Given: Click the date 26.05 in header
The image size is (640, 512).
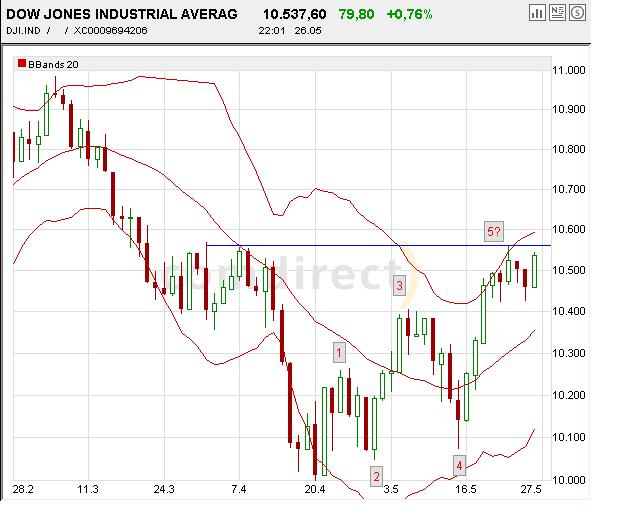Looking at the screenshot, I should click(308, 31).
